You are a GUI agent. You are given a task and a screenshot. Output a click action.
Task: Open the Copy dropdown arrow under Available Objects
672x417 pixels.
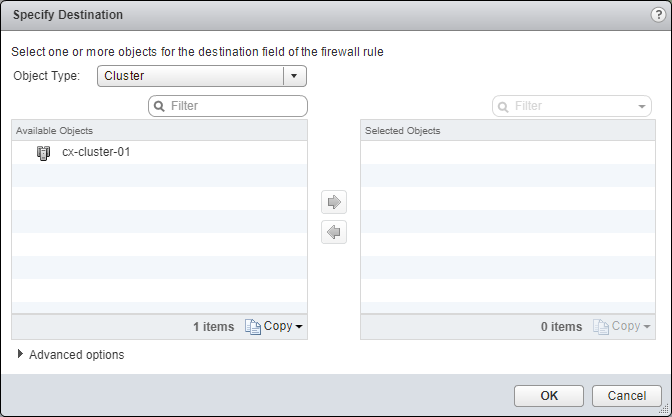pyautogui.click(x=299, y=327)
